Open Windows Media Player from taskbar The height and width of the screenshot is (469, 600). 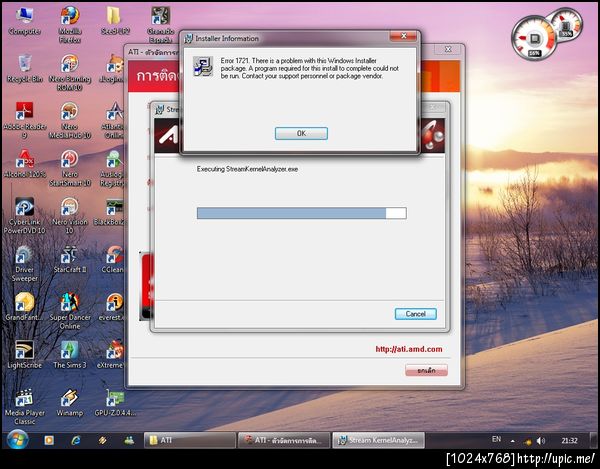pos(49,440)
